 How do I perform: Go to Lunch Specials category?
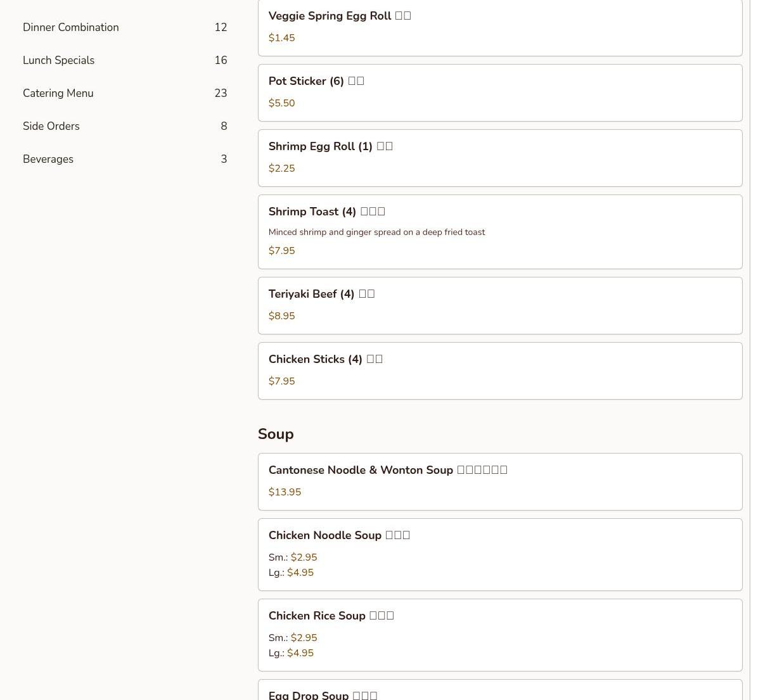point(125,60)
